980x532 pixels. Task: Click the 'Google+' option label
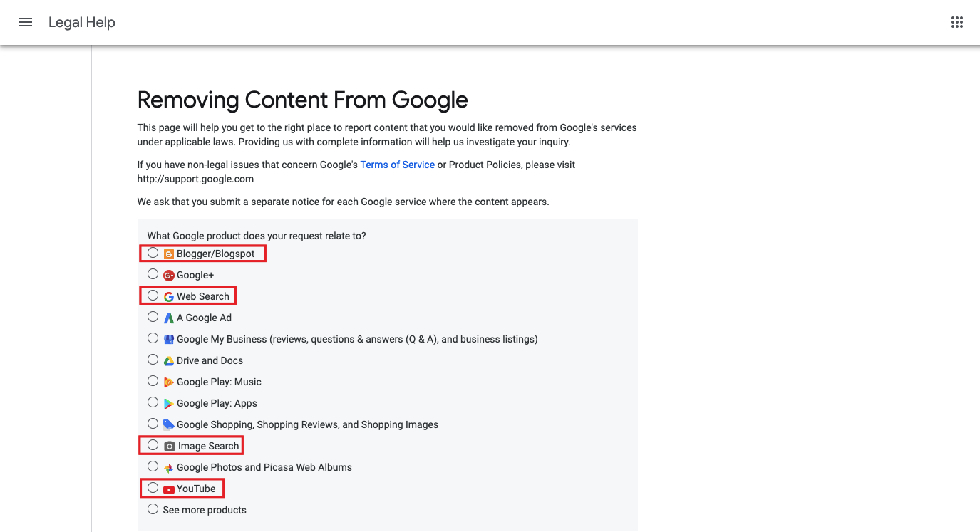[x=195, y=275]
